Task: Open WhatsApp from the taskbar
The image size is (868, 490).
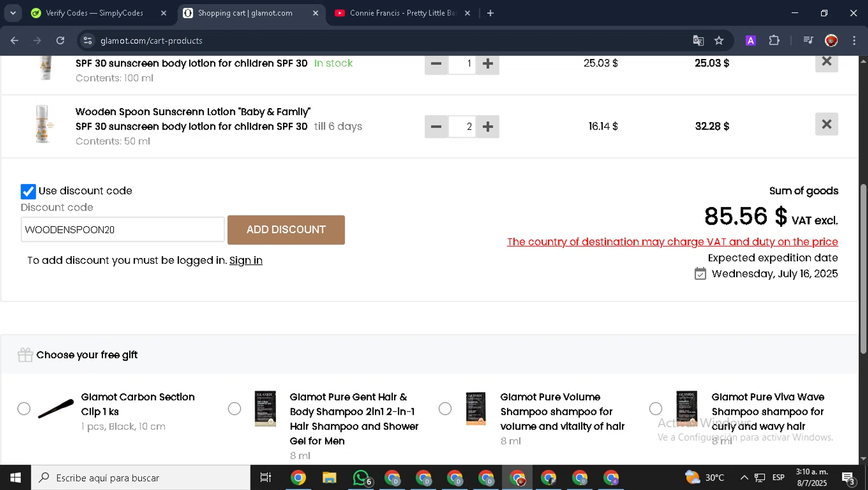Action: pyautogui.click(x=361, y=478)
